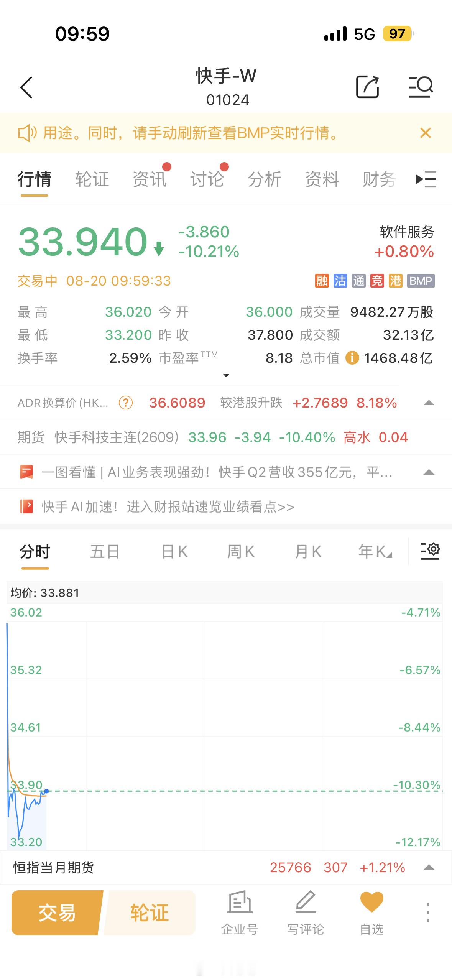Tap the BMP实时行情 notice text
The width and height of the screenshot is (452, 980).
[191, 133]
